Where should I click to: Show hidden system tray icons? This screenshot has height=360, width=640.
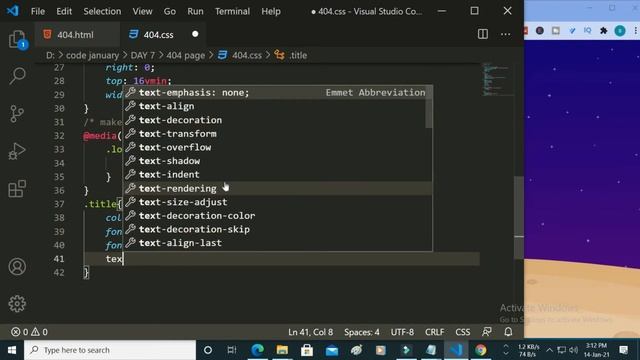point(549,350)
